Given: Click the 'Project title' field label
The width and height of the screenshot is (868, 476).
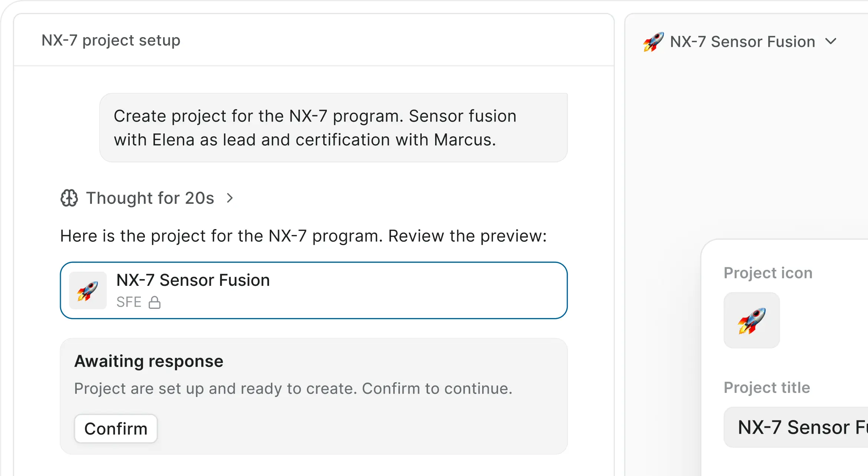Looking at the screenshot, I should pyautogui.click(x=767, y=388).
